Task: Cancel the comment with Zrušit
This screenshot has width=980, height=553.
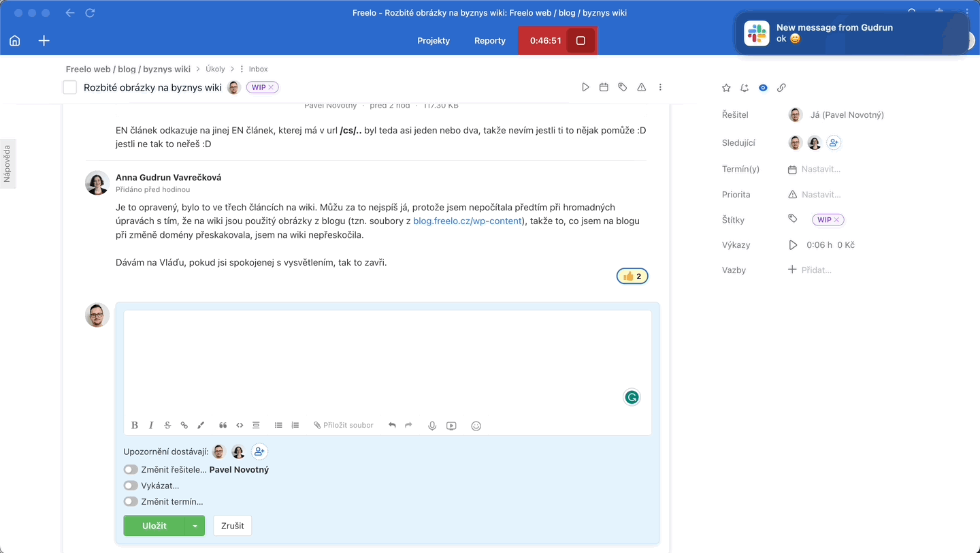Action: (233, 526)
